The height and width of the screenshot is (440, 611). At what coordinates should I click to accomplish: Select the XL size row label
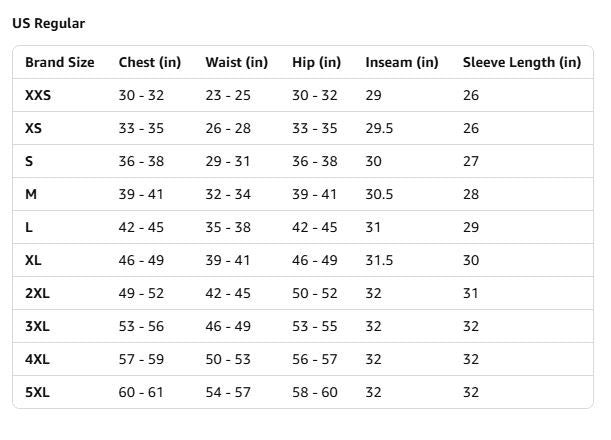33,260
